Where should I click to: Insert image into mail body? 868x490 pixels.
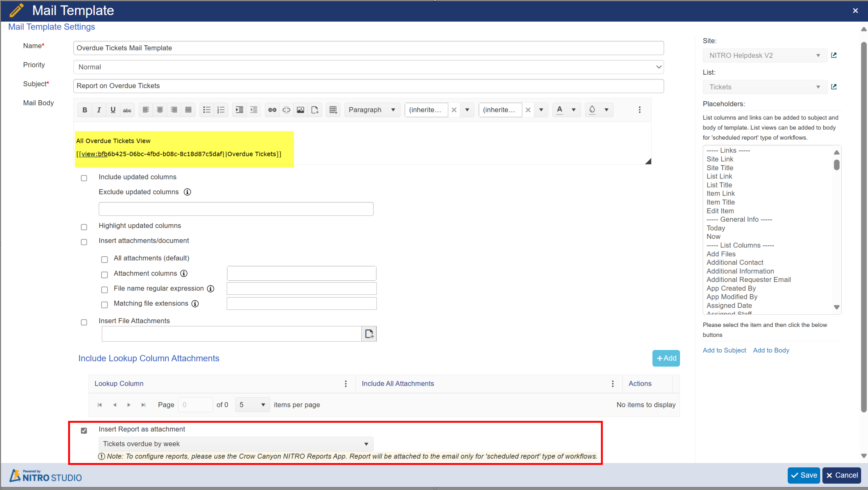[x=301, y=110]
